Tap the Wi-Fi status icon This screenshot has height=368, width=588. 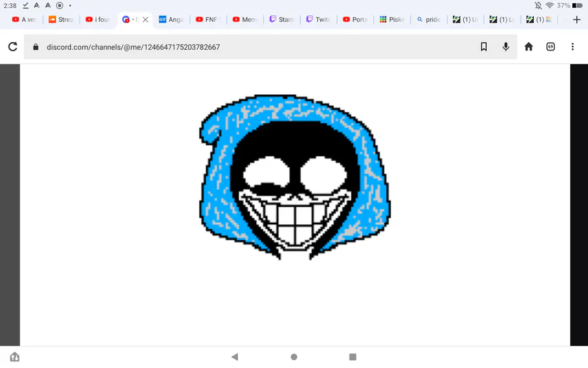pos(549,5)
